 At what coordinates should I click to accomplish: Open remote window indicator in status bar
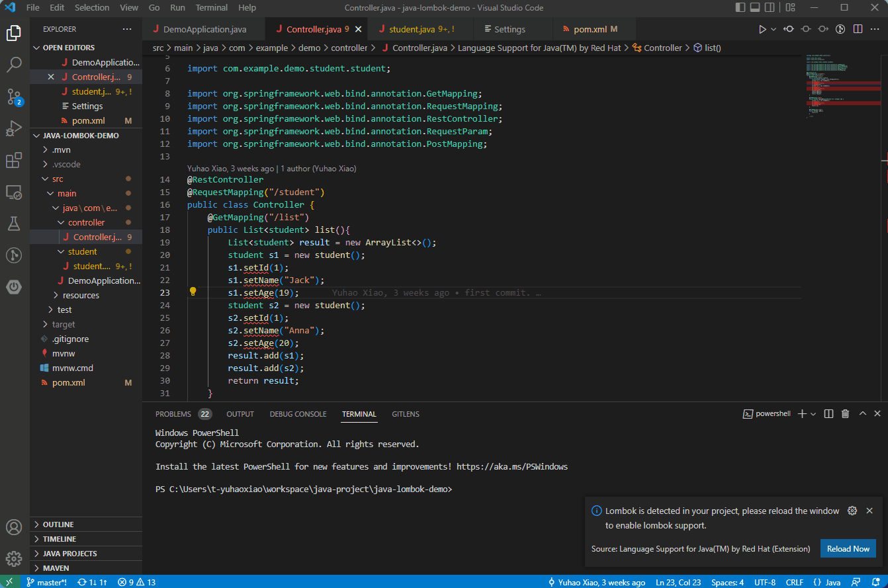pyautogui.click(x=9, y=583)
